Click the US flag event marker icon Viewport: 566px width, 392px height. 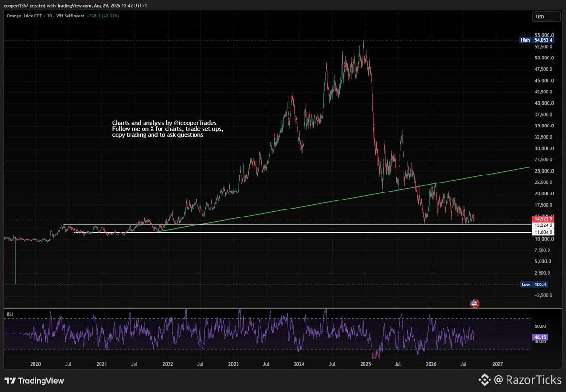[474, 303]
